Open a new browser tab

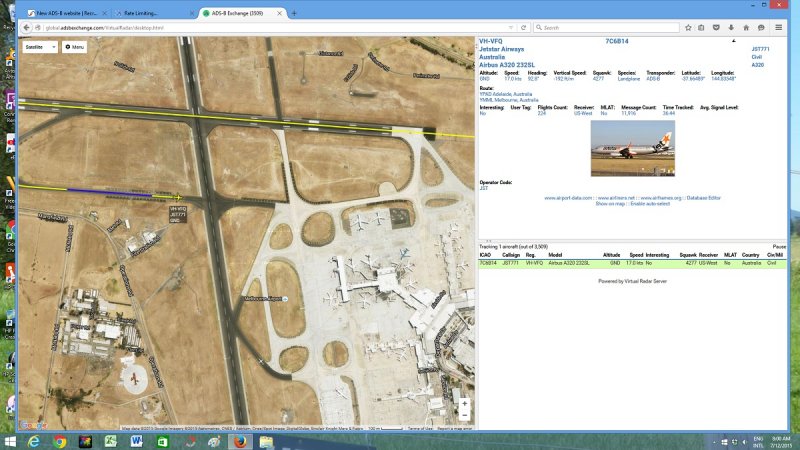[x=294, y=13]
